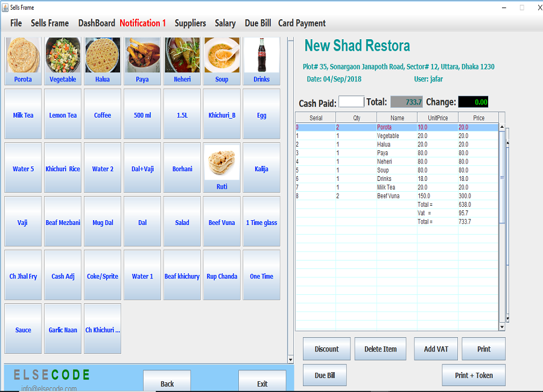Image resolution: width=543 pixels, height=392 pixels.
Task: Click the Delete Item button
Action: click(x=381, y=349)
